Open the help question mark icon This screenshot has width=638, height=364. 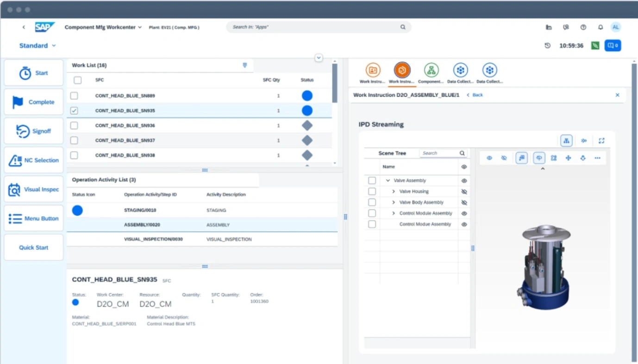pyautogui.click(x=583, y=27)
